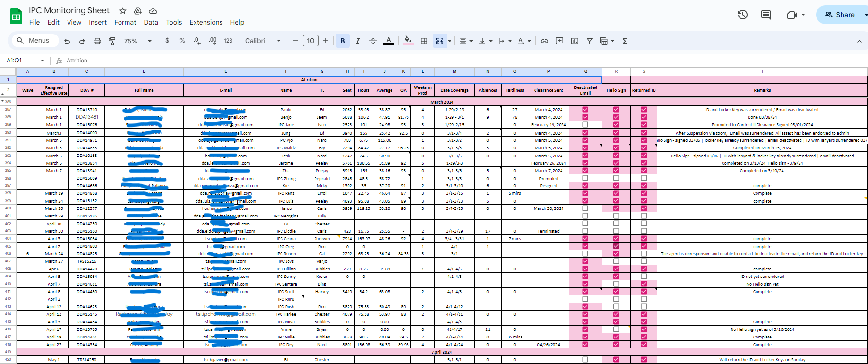The width and height of the screenshot is (868, 364).
Task: Open the Sheets home logo
Action: tap(16, 16)
